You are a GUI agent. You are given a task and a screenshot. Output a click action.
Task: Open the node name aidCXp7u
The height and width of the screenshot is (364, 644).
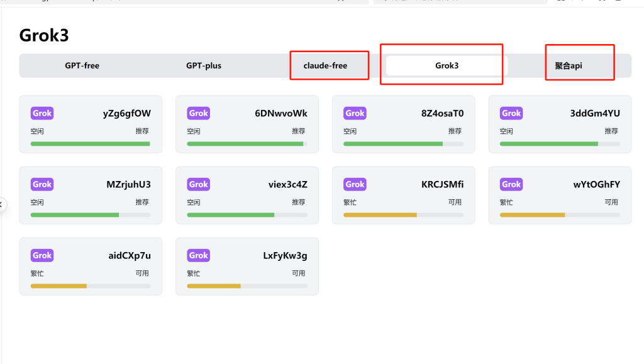point(130,256)
